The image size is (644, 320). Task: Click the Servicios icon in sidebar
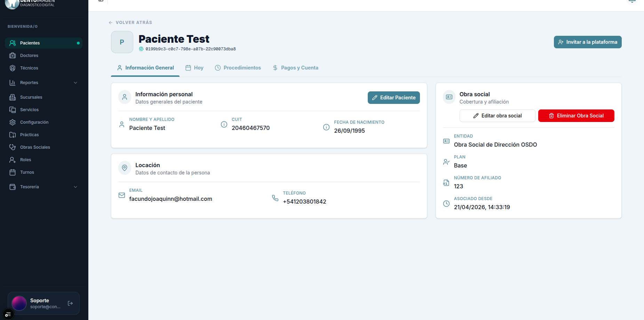click(x=13, y=110)
